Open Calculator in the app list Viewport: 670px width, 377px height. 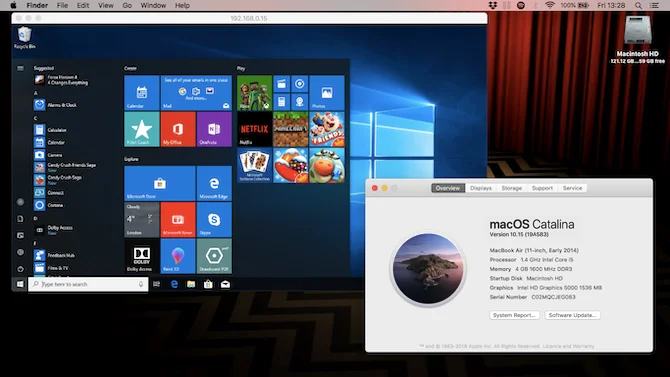tap(50, 130)
